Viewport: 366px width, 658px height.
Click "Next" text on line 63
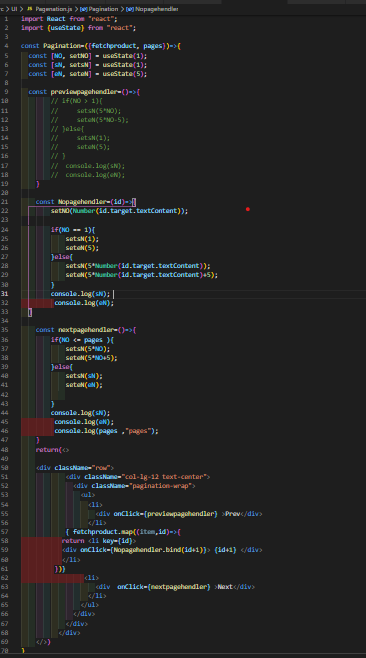point(225,587)
